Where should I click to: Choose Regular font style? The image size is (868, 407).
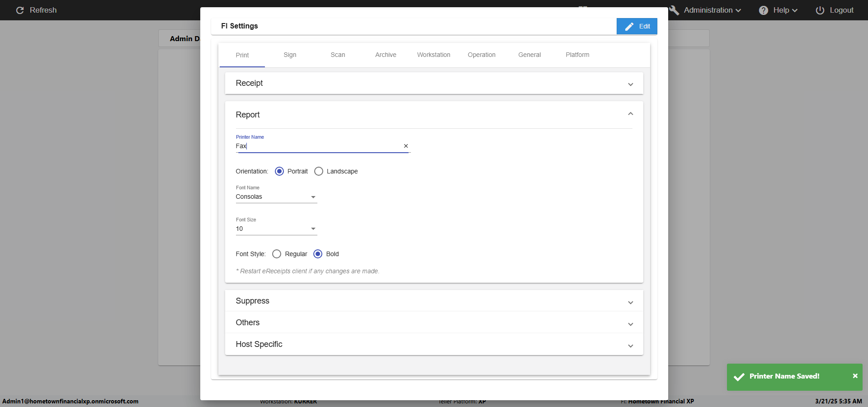click(277, 254)
